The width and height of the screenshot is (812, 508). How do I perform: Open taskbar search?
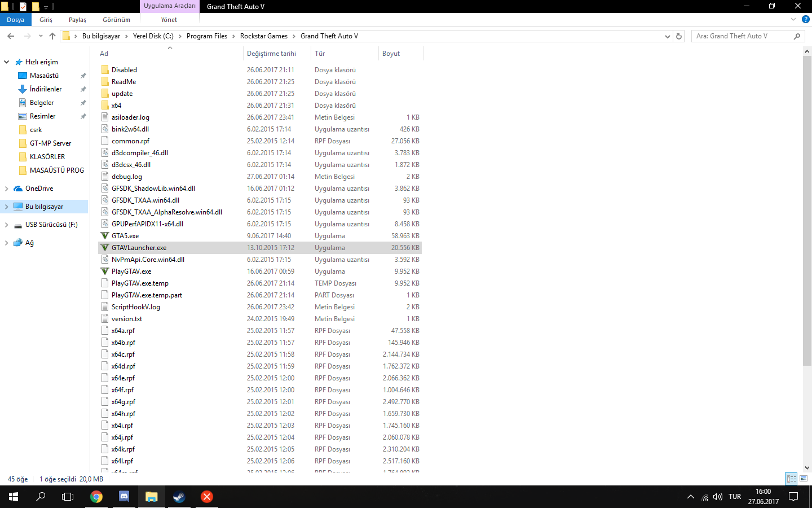coord(41,497)
